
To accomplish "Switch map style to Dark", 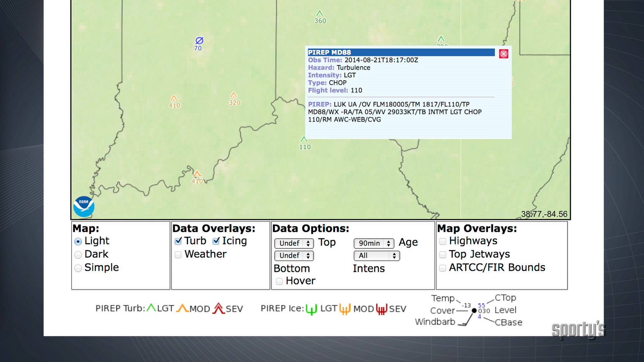I will click(78, 255).
